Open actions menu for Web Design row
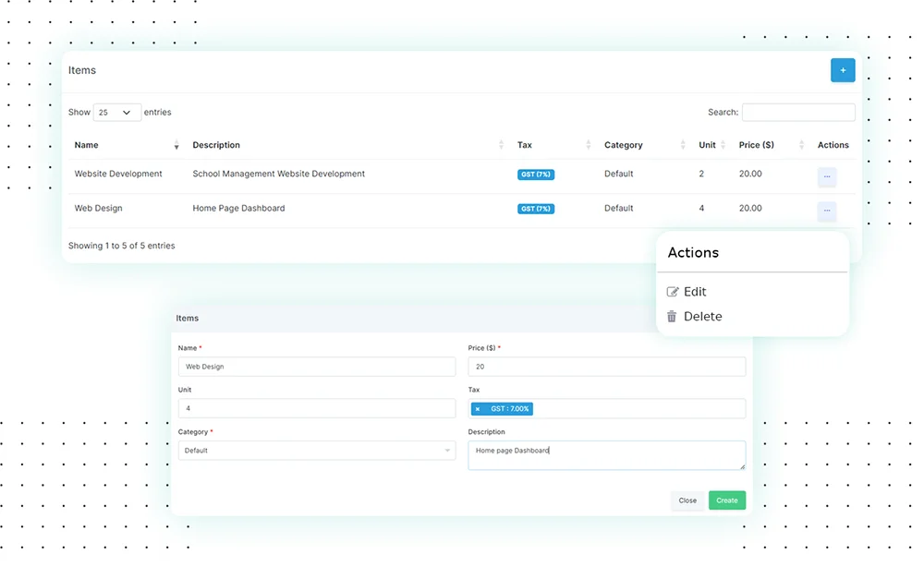This screenshot has width=924, height=567. [826, 211]
